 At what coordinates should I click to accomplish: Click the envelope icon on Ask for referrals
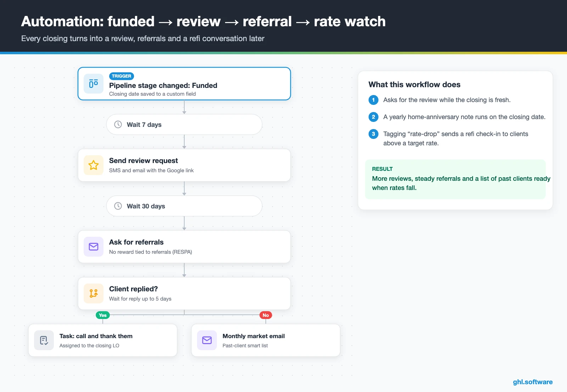click(x=94, y=247)
